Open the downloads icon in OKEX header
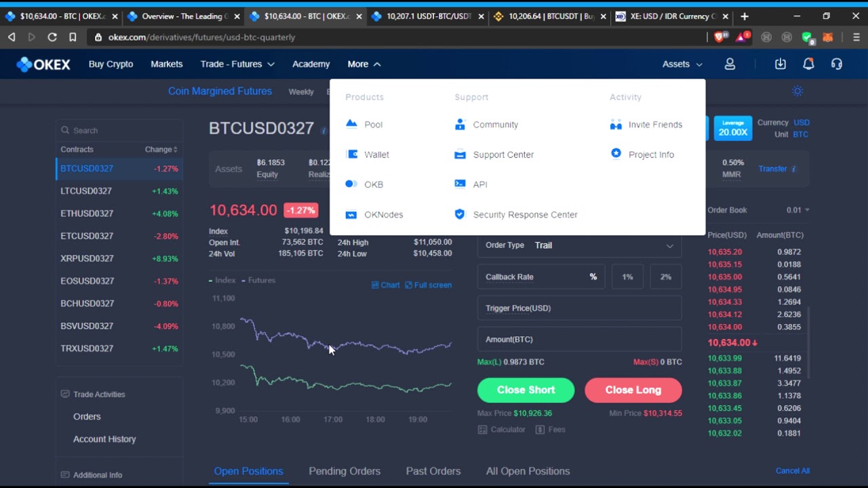 pos(781,64)
